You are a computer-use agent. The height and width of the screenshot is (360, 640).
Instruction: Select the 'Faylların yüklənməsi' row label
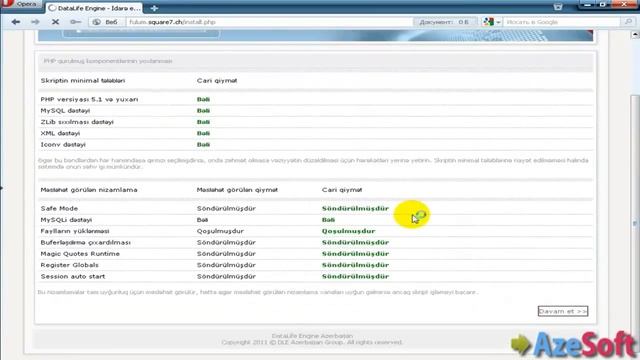coord(75,231)
